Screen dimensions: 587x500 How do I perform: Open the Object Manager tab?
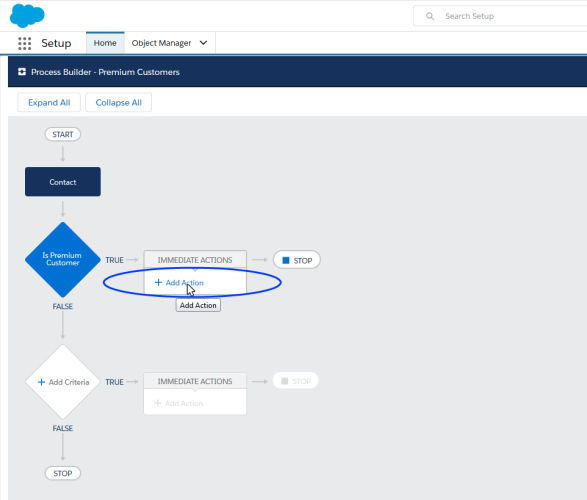(161, 43)
